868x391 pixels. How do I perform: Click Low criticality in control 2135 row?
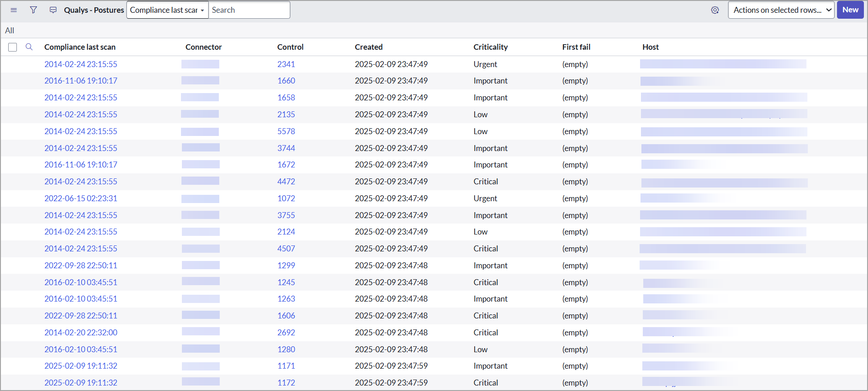[480, 115]
